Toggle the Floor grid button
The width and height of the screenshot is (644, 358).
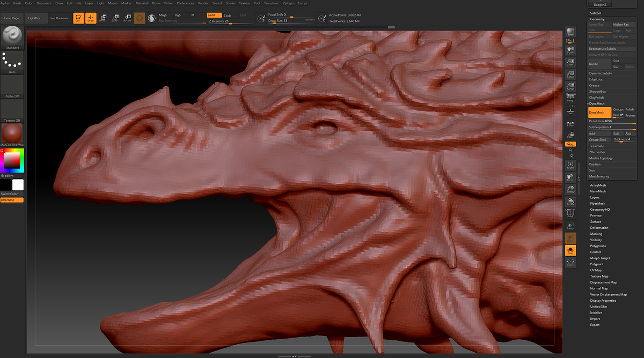(570, 111)
